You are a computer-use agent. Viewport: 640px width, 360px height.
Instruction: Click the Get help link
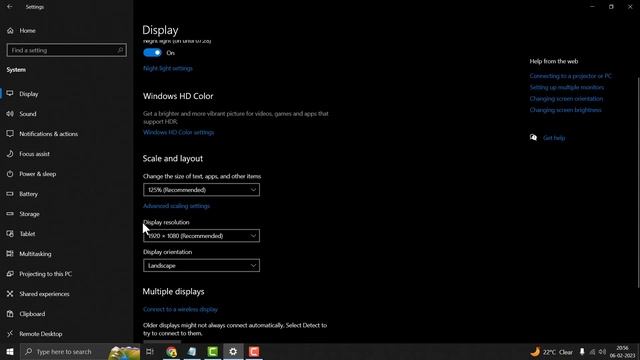pos(554,138)
